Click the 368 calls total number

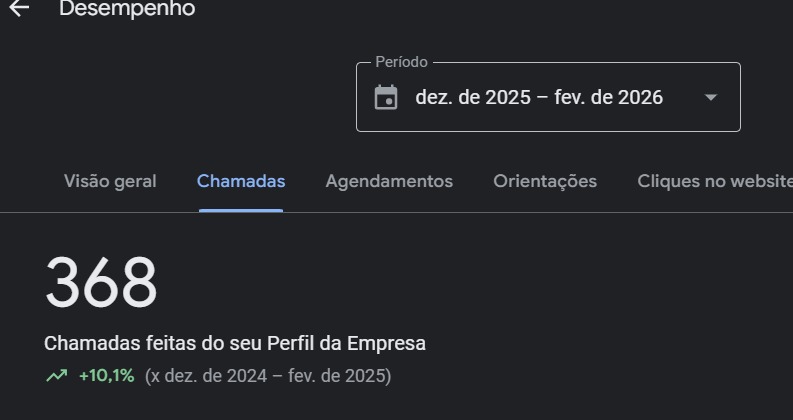(x=101, y=283)
